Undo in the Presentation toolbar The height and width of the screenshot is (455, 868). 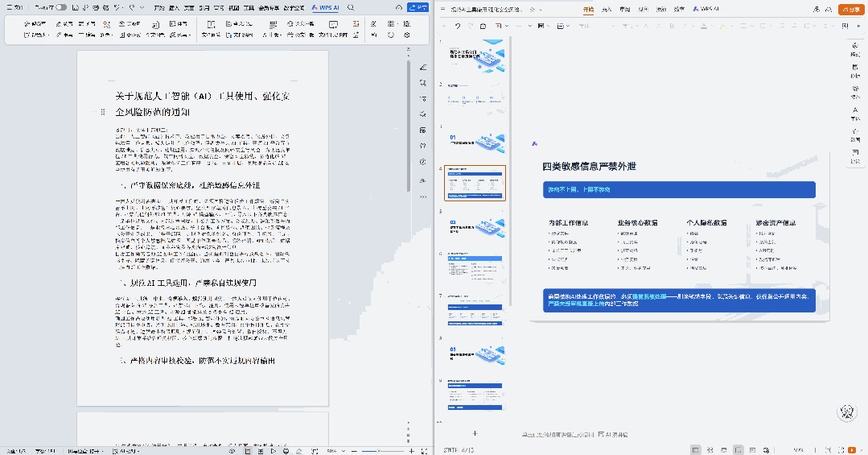point(457,26)
